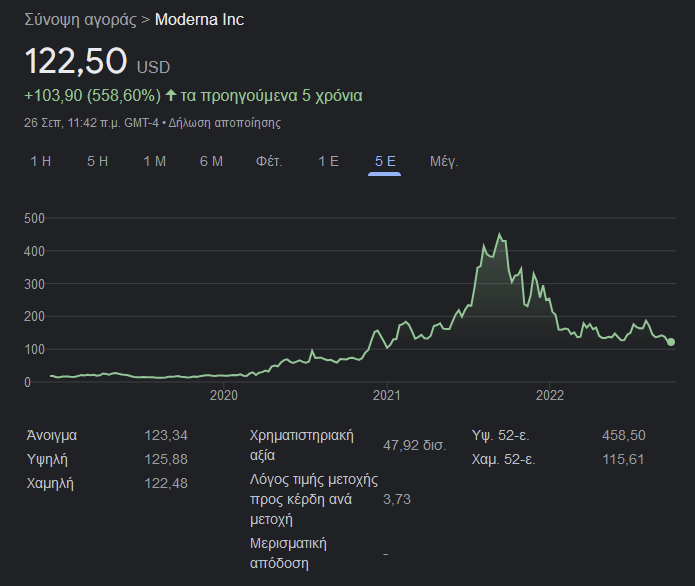The width and height of the screenshot is (695, 586).
Task: Click the 100 y-axis label
Action: tap(35, 349)
